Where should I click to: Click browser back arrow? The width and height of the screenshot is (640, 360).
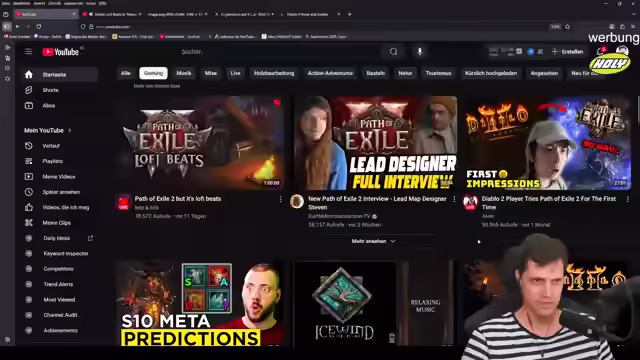click(x=18, y=27)
